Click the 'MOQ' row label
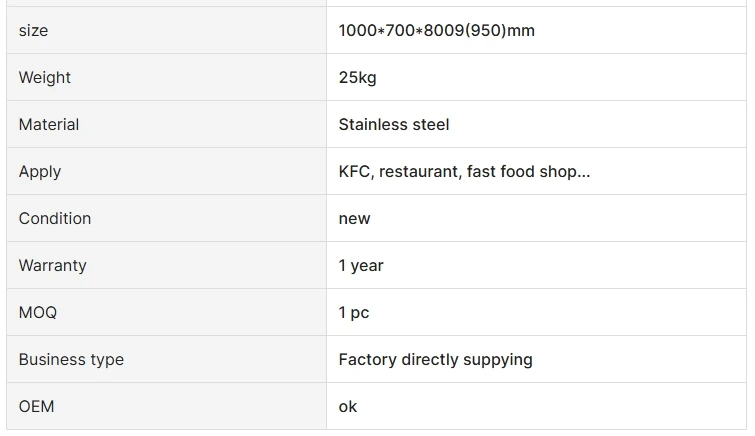 point(38,313)
